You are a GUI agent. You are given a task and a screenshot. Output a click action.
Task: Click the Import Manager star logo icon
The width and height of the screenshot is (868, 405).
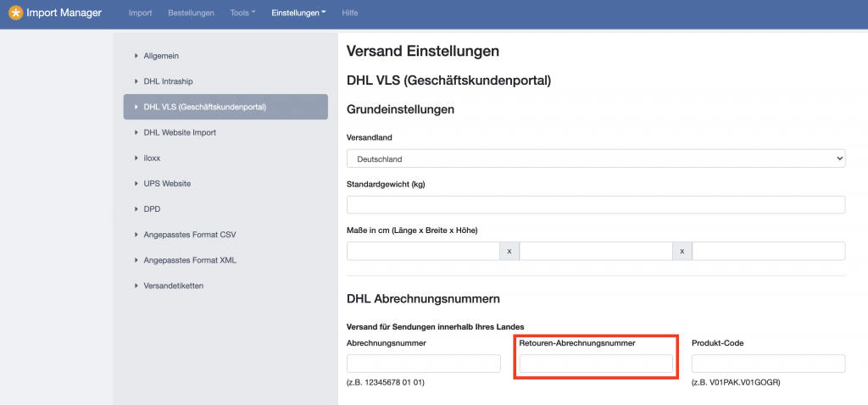(16, 13)
